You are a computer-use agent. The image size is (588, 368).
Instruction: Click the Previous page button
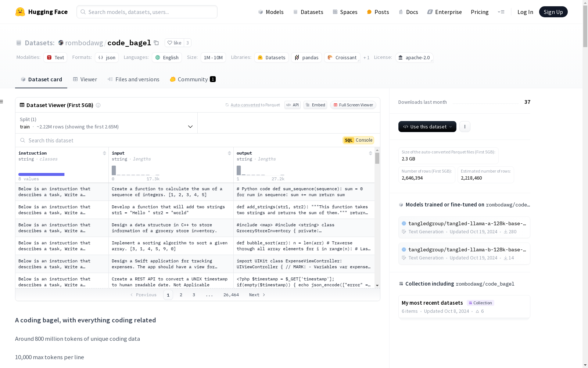(x=143, y=295)
